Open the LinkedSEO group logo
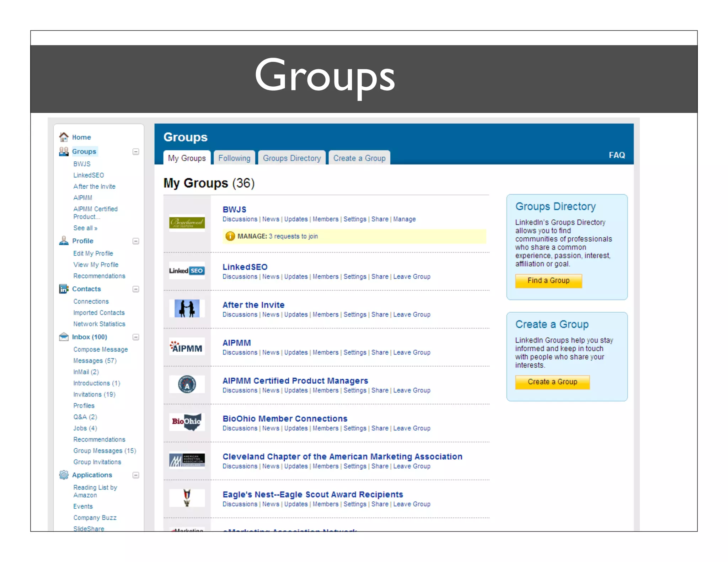Screen dimensions: 728x562 [x=187, y=271]
